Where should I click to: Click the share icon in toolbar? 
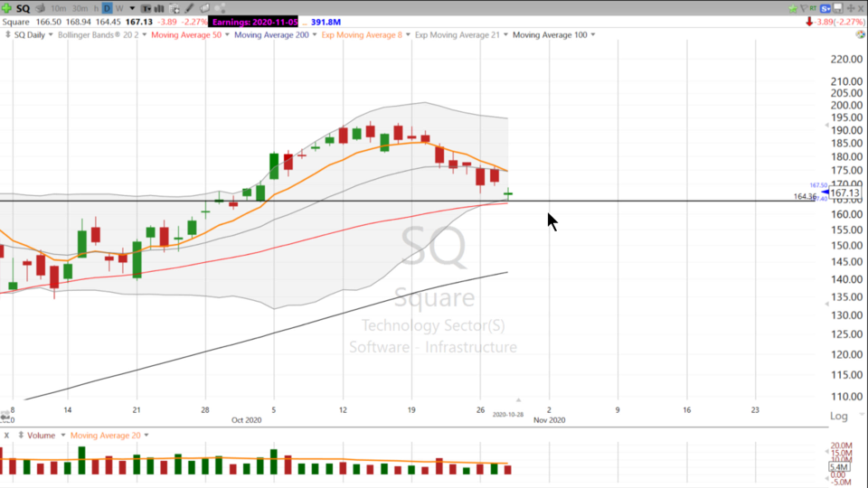coord(220,8)
